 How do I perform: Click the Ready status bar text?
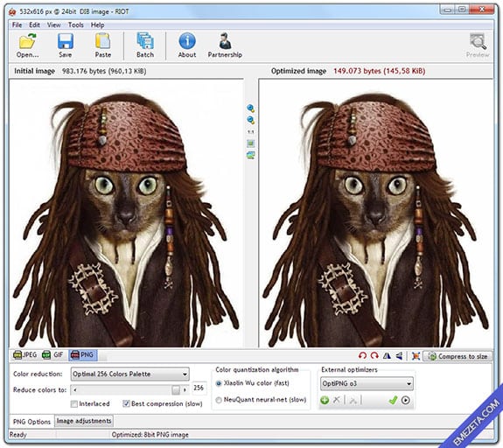click(x=18, y=435)
